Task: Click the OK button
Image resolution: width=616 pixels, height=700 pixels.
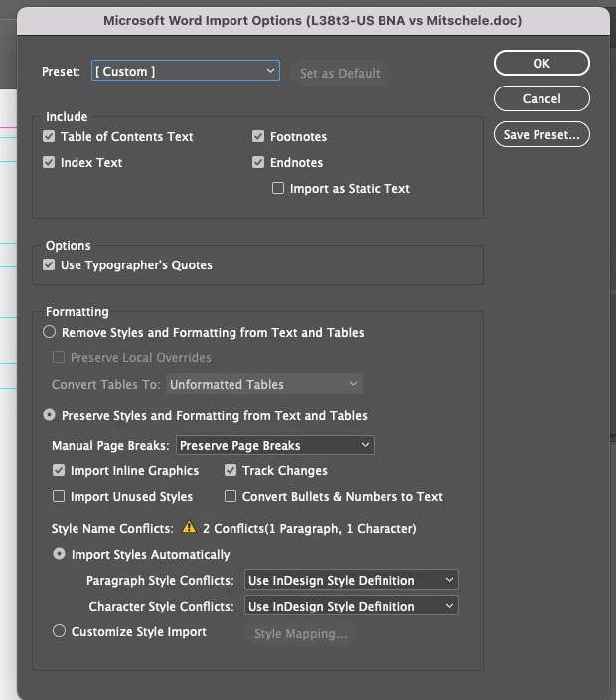Action: pos(541,63)
